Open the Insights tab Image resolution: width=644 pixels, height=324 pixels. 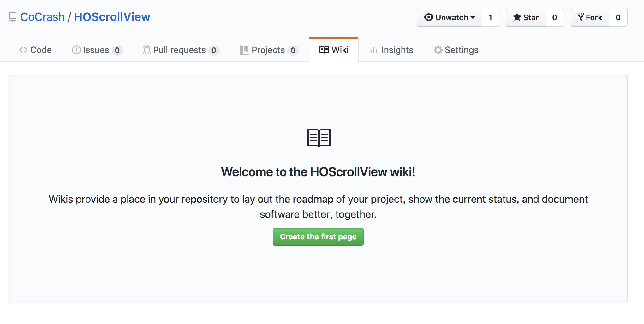click(391, 50)
